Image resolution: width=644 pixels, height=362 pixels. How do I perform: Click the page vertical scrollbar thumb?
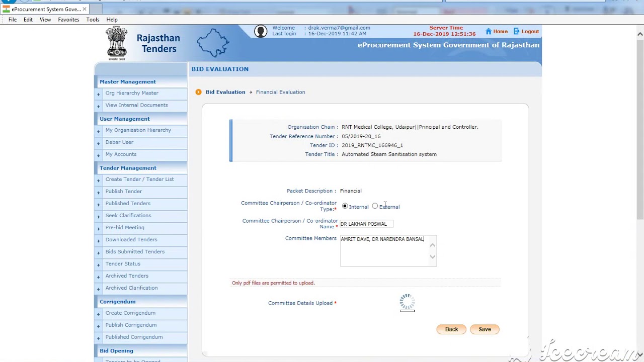tap(640, 129)
